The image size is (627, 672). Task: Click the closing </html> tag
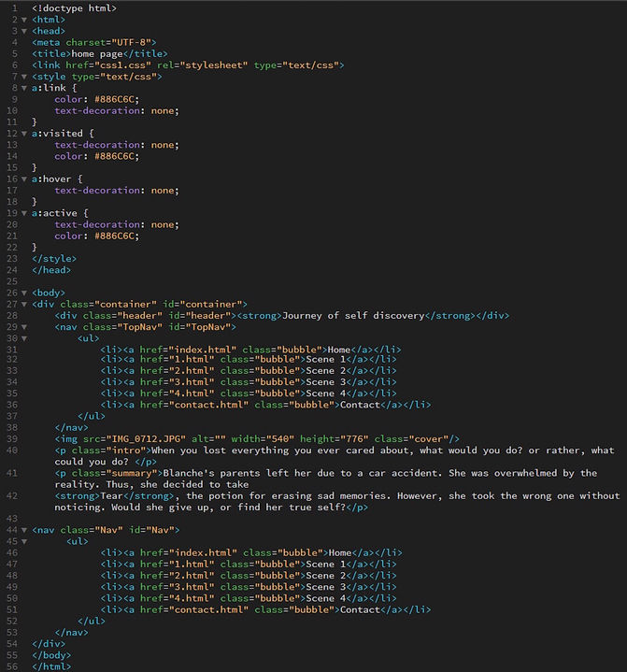click(x=51, y=666)
